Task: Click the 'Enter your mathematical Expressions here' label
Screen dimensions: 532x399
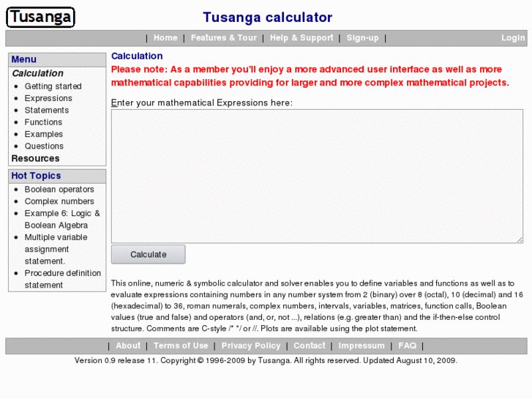Action: click(202, 103)
